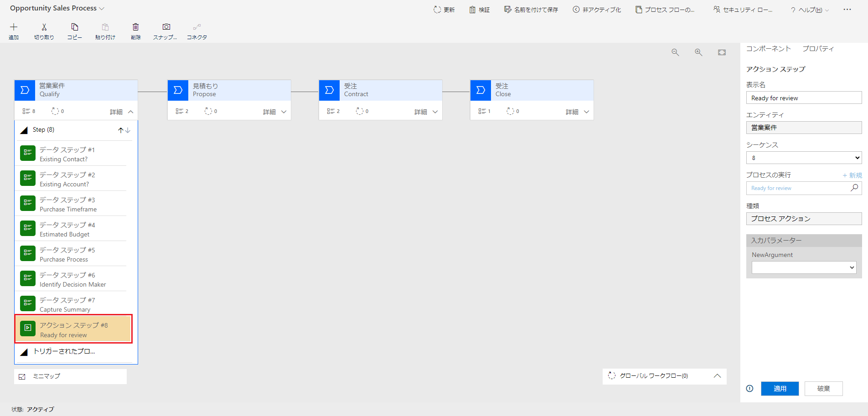The image size is (868, 416).
Task: Click the 更新 (Refresh) toolbar icon
Action: tap(437, 10)
